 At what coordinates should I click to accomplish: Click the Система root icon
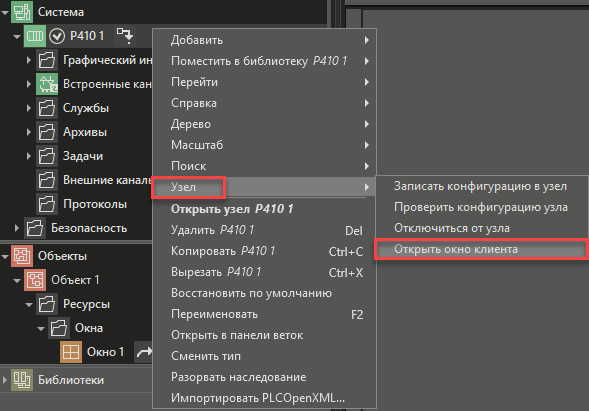coord(22,12)
